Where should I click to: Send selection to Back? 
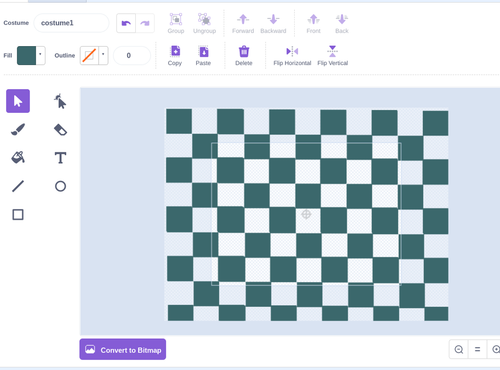(342, 23)
